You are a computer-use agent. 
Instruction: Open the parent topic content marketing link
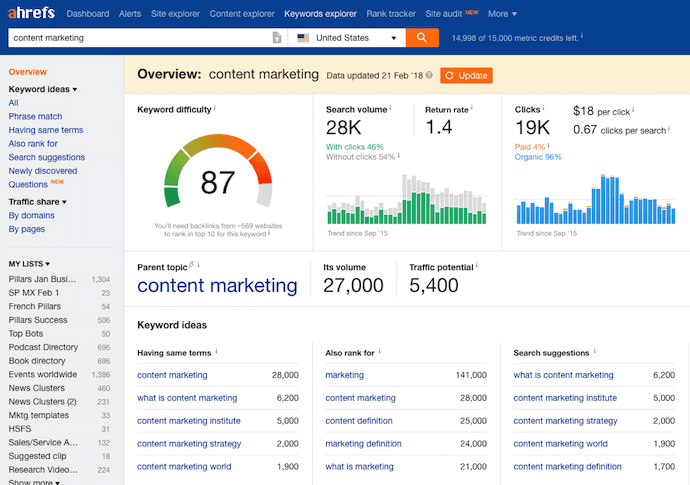tap(217, 286)
